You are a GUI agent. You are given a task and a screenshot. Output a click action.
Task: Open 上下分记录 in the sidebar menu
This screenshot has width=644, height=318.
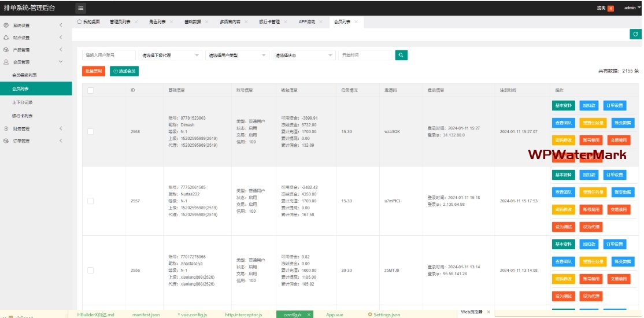[x=23, y=102]
